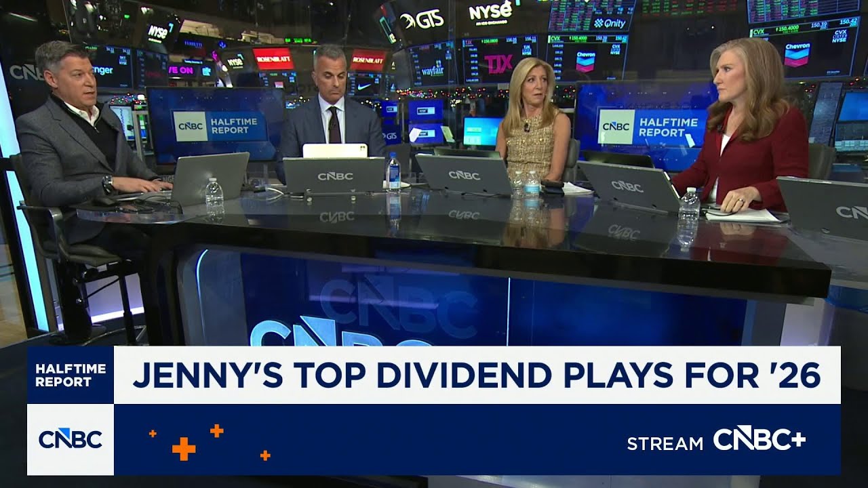Click the CNBC logo on the suited man's laptop

tap(335, 176)
